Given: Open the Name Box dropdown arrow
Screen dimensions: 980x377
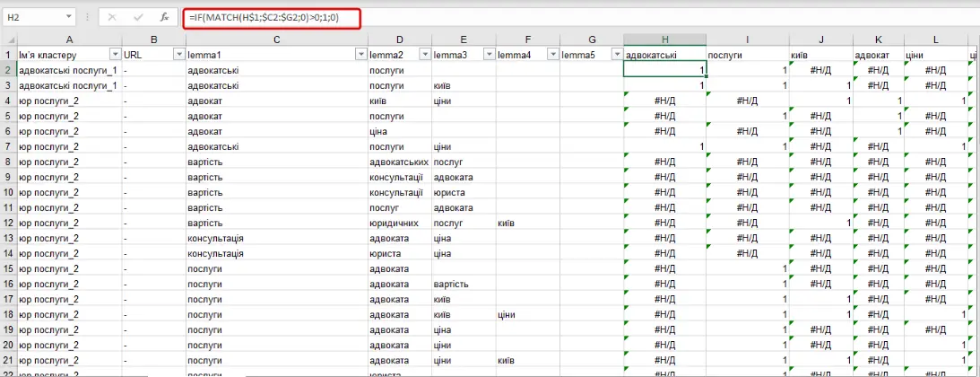Looking at the screenshot, I should pos(68,18).
